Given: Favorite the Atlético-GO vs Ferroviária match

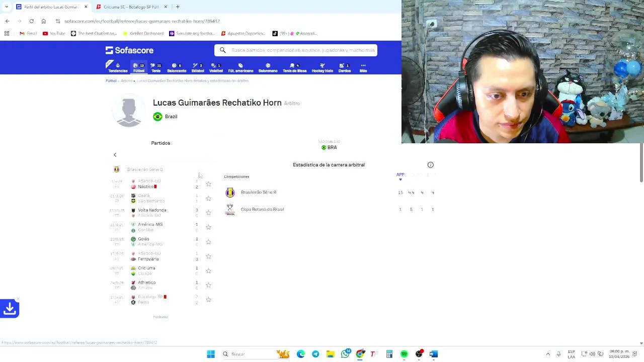Looking at the screenshot, I should click(208, 256).
